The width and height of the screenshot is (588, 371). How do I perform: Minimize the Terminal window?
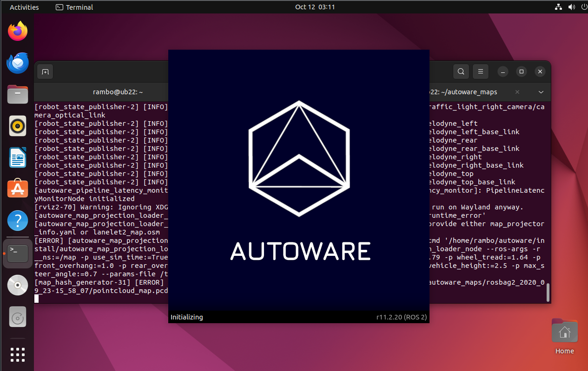(x=503, y=72)
